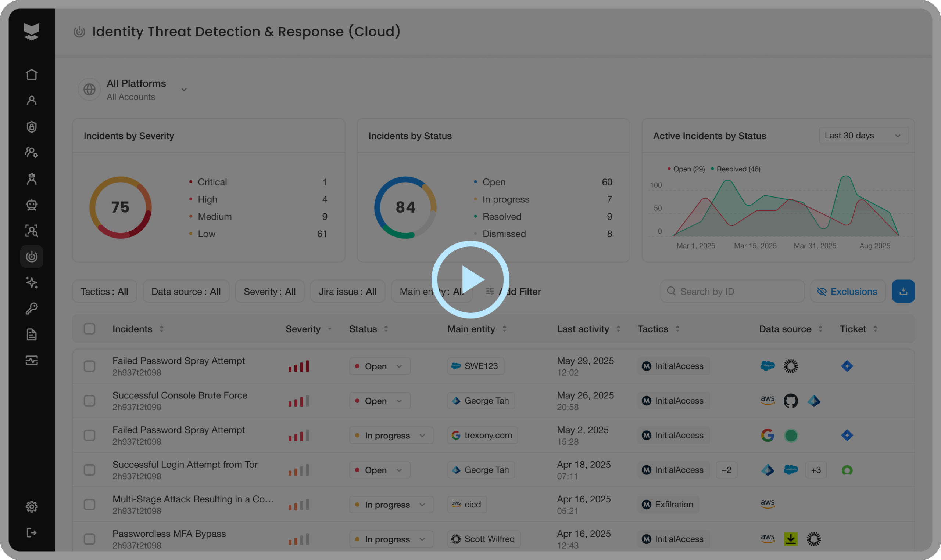Click the sparkle AI icon in sidebar
Viewport: 941px width, 560px height.
pyautogui.click(x=32, y=283)
